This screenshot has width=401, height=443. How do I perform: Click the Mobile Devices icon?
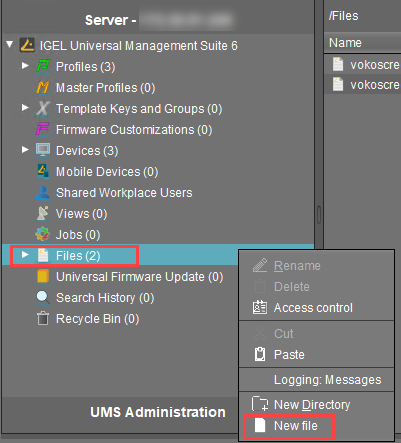pos(43,171)
